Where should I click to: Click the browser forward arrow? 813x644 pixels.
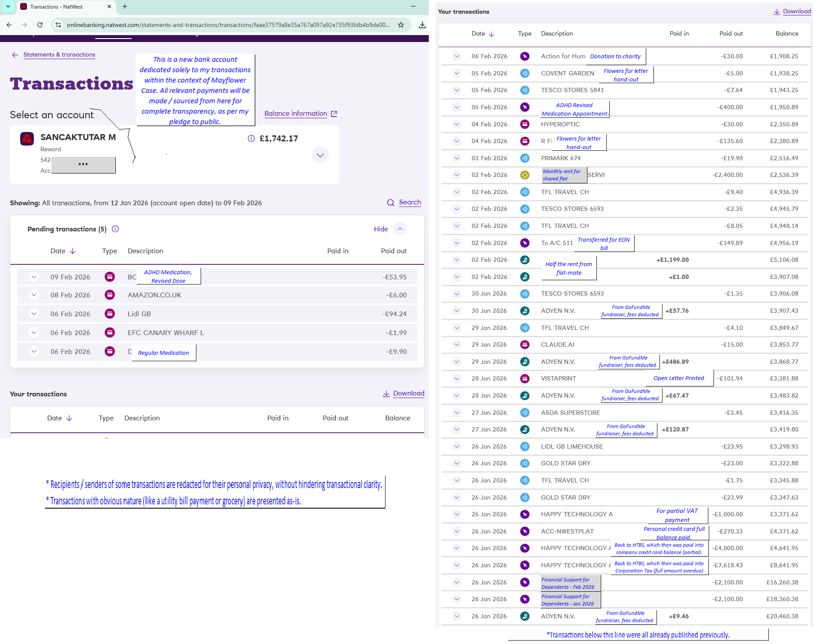[x=24, y=25]
